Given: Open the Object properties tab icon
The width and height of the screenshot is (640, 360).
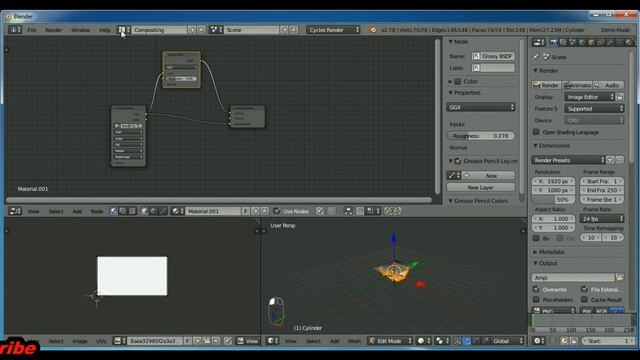Looking at the screenshot, I should click(591, 42).
